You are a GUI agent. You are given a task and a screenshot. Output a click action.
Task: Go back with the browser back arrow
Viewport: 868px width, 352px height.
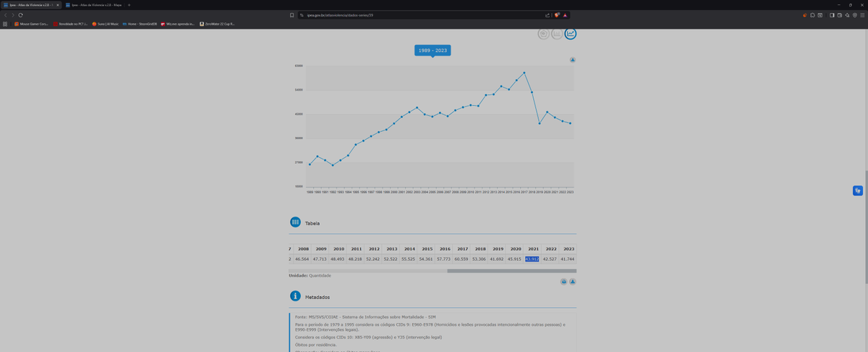tap(6, 14)
